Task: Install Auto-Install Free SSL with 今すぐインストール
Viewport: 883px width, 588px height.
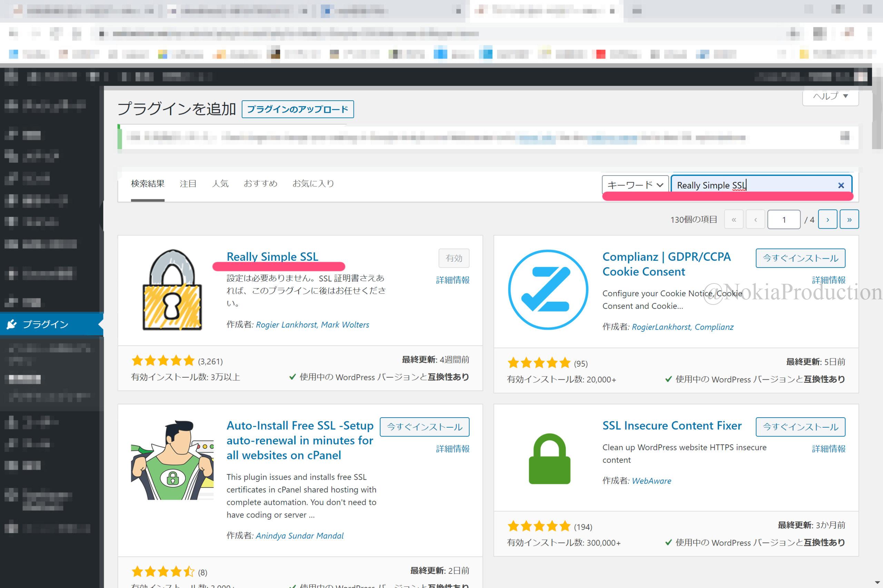Action: [425, 427]
